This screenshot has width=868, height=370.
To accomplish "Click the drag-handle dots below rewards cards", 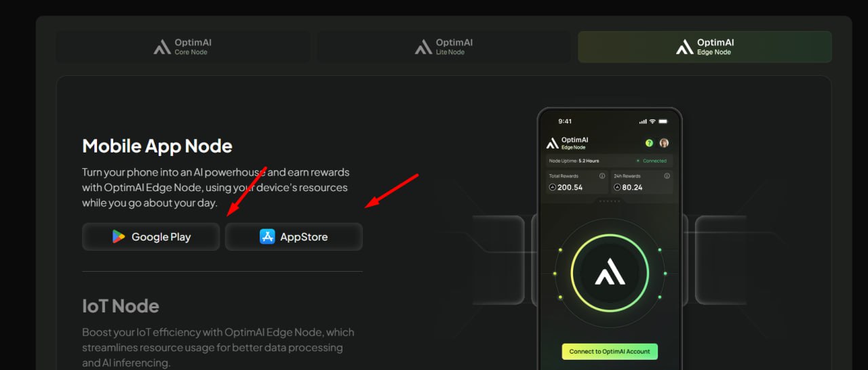I will 610,201.
